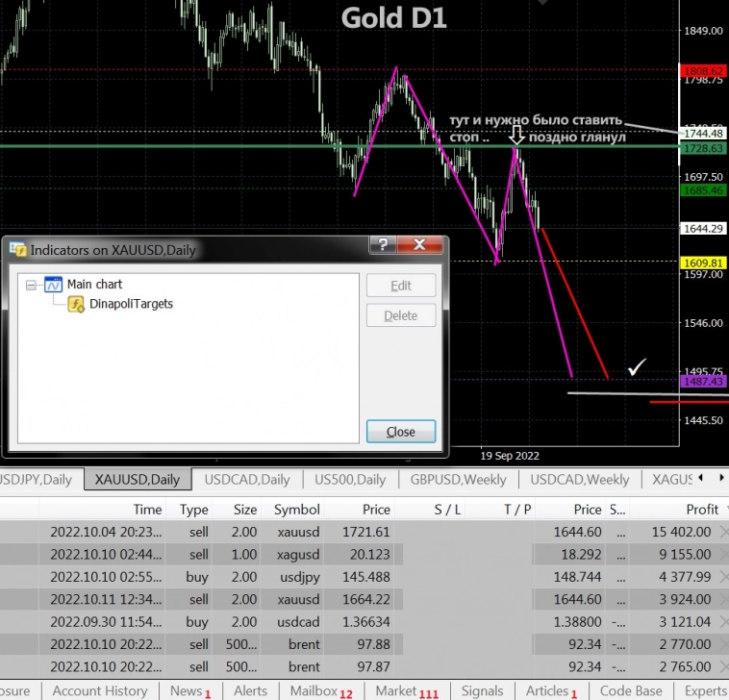Click the purple 1487.43 price label

[x=702, y=382]
